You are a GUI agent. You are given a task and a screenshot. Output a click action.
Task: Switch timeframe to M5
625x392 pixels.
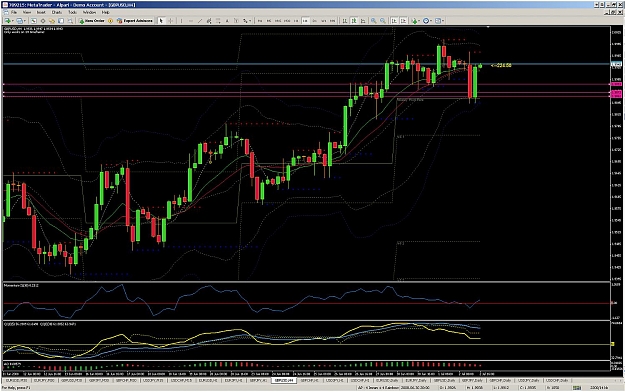[269, 21]
